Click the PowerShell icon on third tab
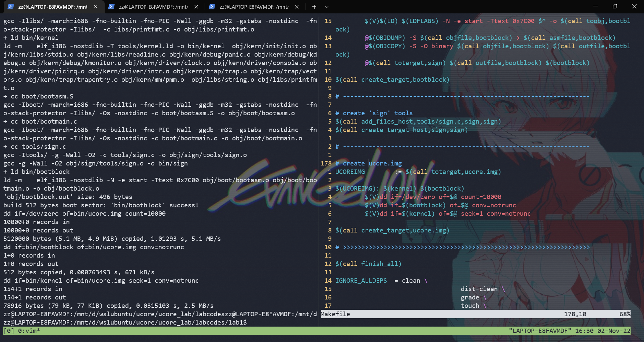The width and height of the screenshot is (644, 342). [212, 7]
